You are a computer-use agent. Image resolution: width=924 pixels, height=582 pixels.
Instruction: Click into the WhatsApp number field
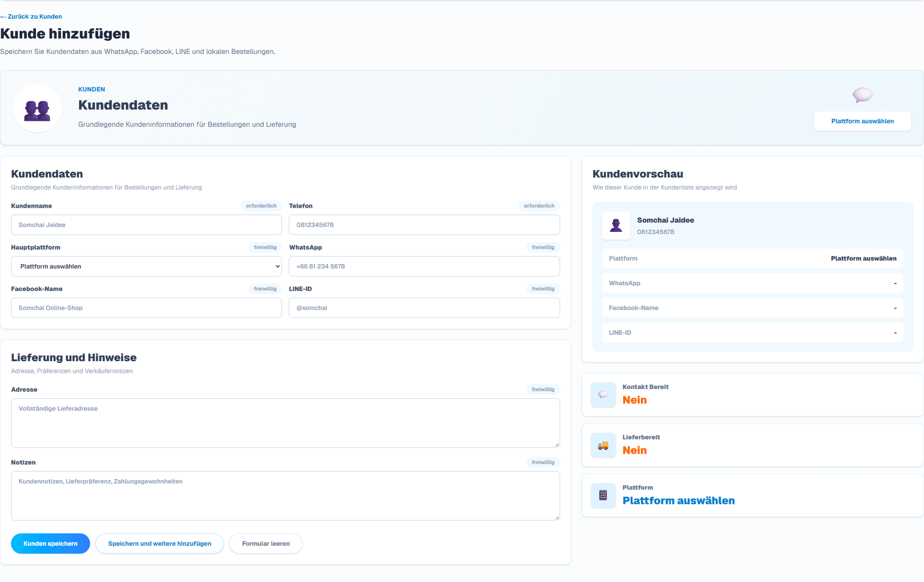pos(424,266)
